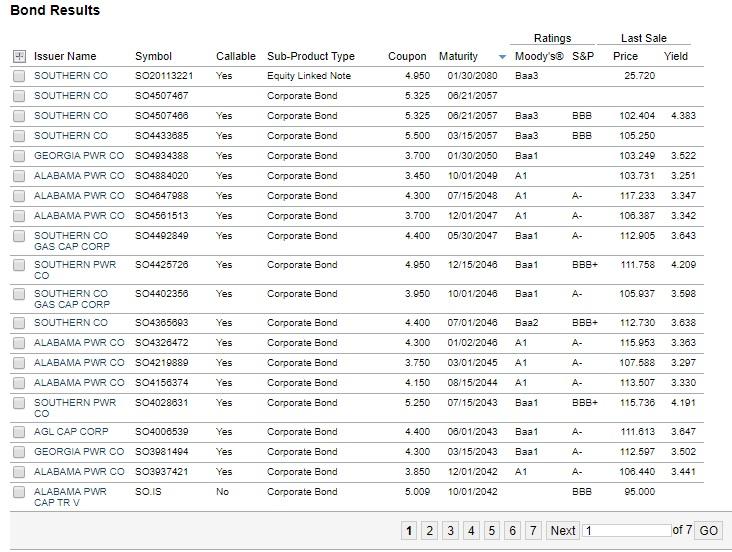Check the box for symbol SO20113221
Image resolution: width=732 pixels, height=552 pixels.
click(x=19, y=76)
